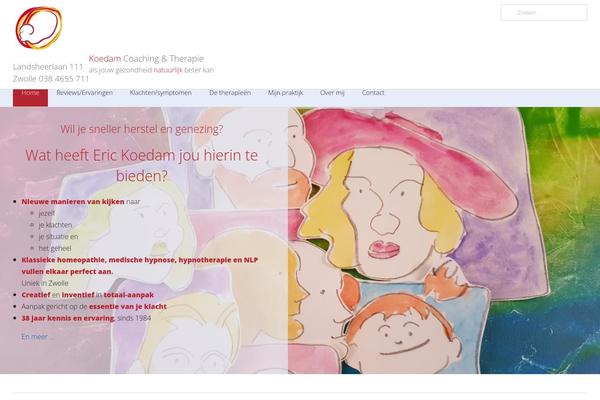Click the 'totaal-aanpak' link
Screen dimensions: 600x400
(x=129, y=295)
